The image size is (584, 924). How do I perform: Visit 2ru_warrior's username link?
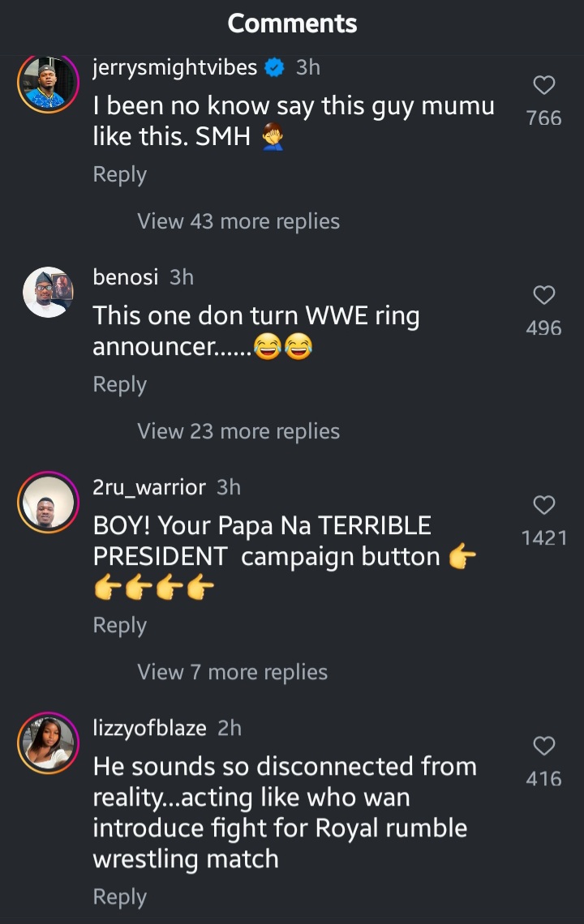coord(149,487)
